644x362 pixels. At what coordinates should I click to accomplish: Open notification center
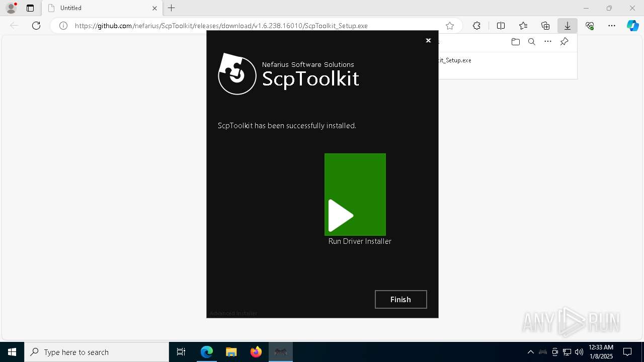627,352
